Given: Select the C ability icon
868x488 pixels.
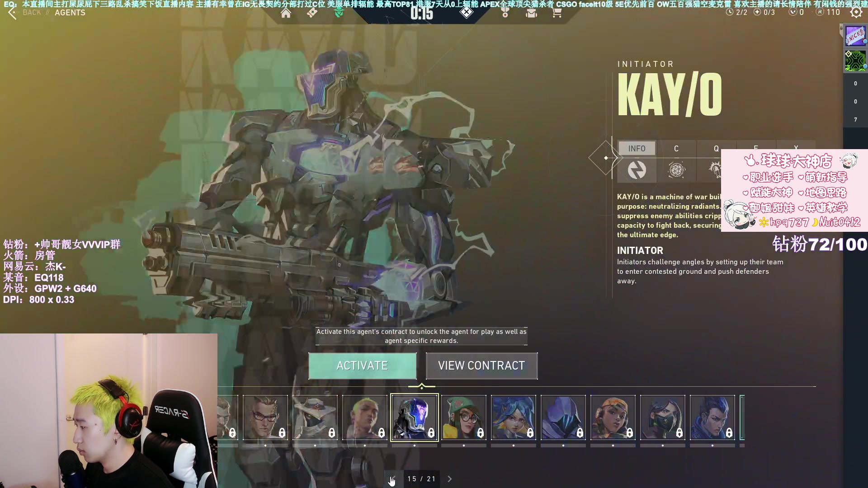Looking at the screenshot, I should [x=676, y=170].
